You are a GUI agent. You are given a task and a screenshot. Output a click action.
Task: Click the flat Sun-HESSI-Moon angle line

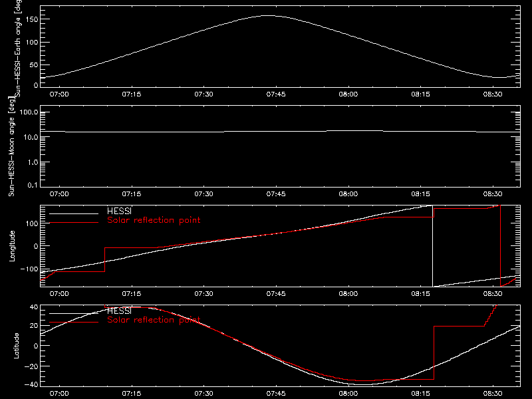(280, 131)
